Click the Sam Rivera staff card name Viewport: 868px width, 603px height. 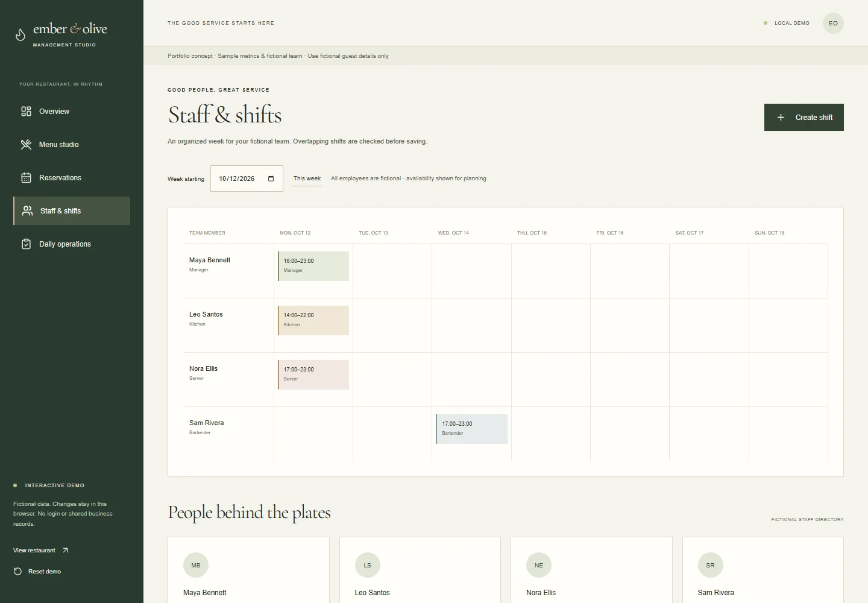pos(716,593)
